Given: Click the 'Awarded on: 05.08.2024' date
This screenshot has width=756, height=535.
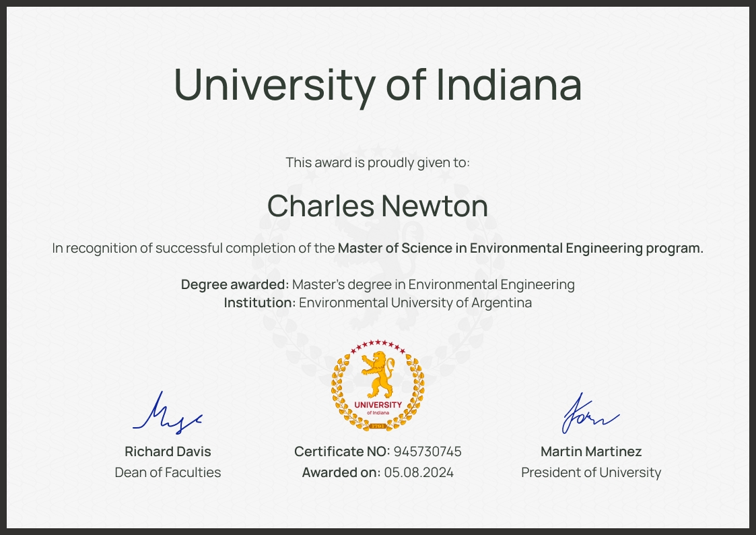Looking at the screenshot, I should [378, 472].
